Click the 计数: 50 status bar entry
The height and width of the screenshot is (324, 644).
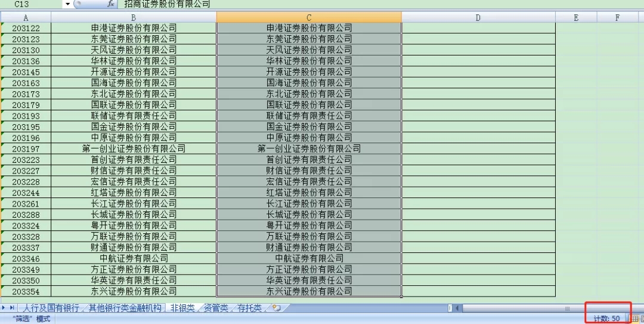607,319
